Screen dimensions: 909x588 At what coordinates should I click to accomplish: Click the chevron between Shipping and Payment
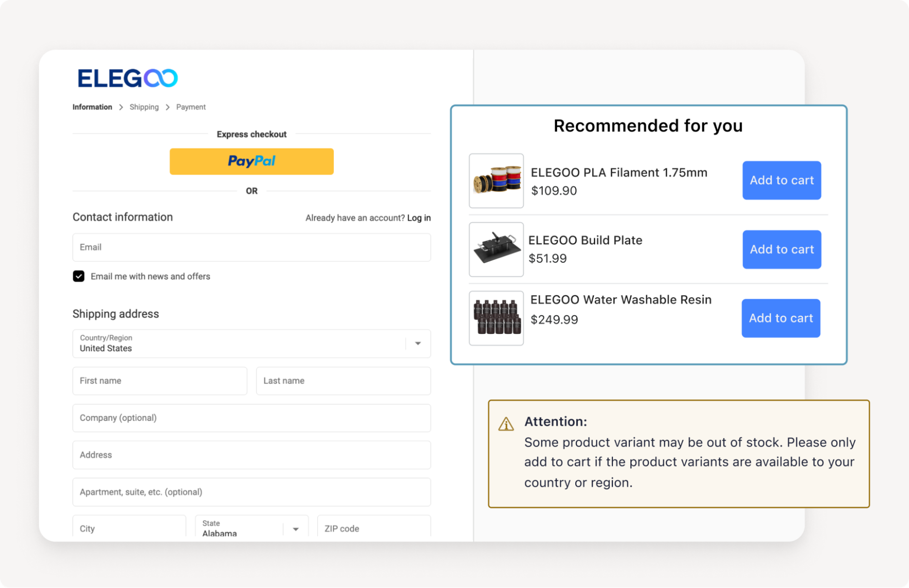(167, 107)
